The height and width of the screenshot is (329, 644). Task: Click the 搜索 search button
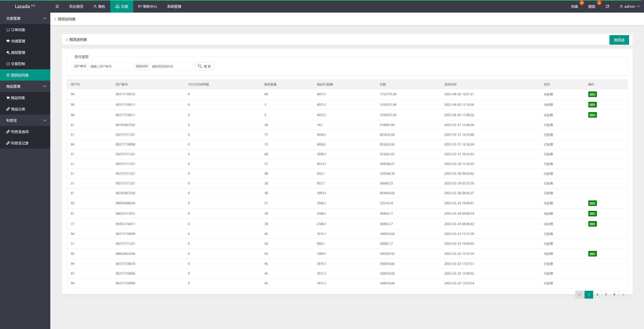click(x=204, y=66)
